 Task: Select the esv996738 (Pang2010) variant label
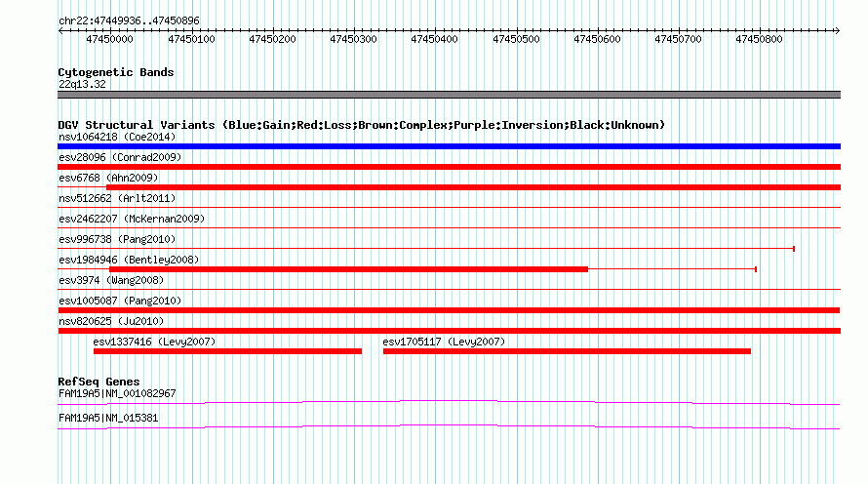coord(117,239)
